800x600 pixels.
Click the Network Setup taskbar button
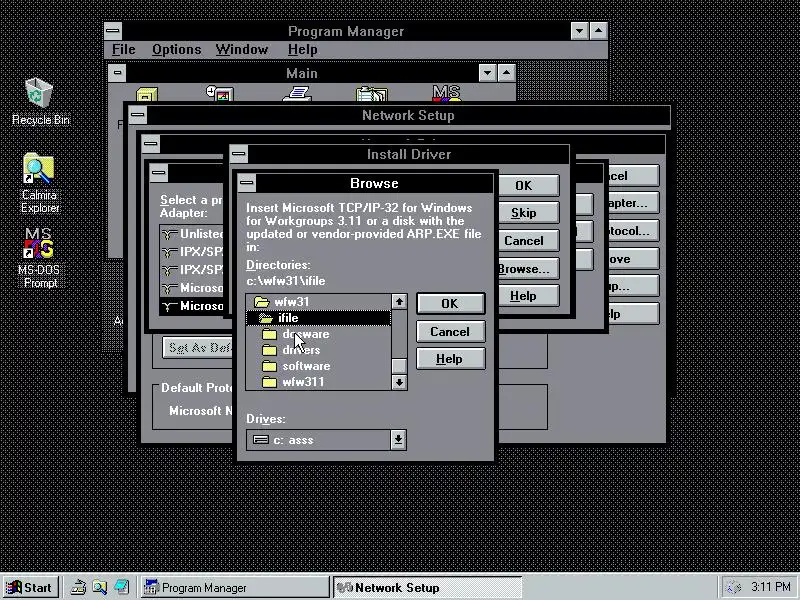428,587
